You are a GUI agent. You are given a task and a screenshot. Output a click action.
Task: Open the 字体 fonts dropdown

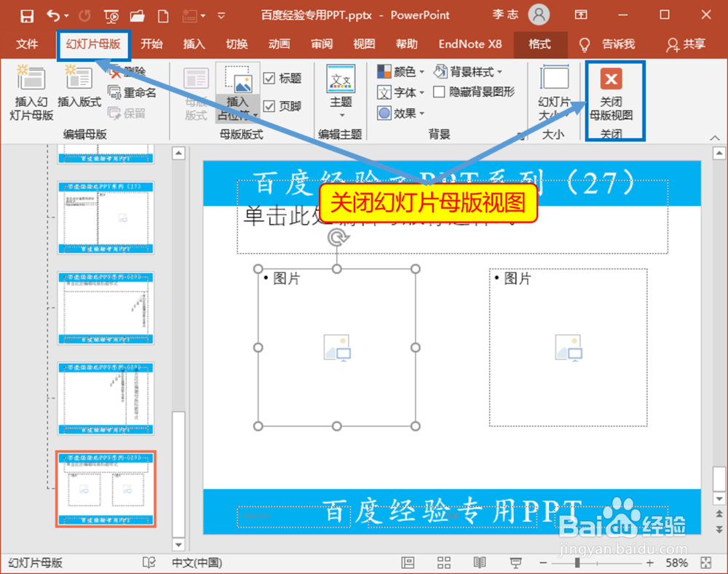click(x=400, y=92)
